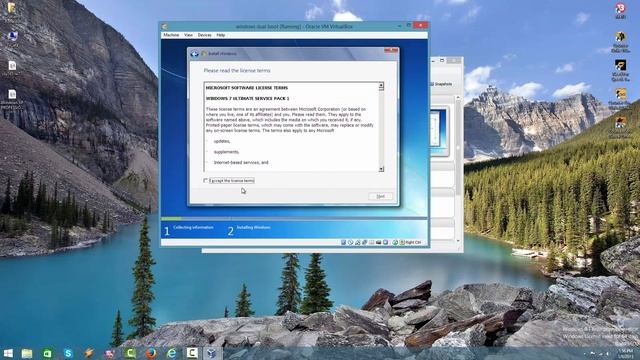Minimize the VirtualBox VM window

tap(399, 26)
